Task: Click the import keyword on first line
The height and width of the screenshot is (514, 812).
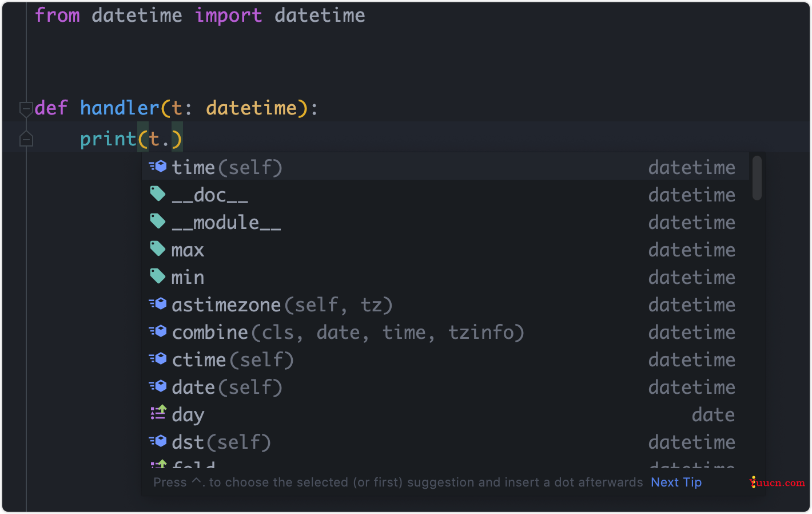Action: click(x=228, y=15)
